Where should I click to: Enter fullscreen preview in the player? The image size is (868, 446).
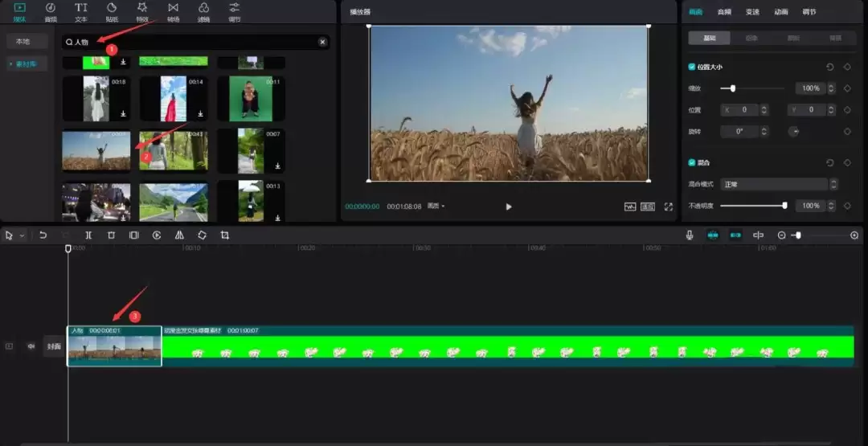tap(668, 207)
